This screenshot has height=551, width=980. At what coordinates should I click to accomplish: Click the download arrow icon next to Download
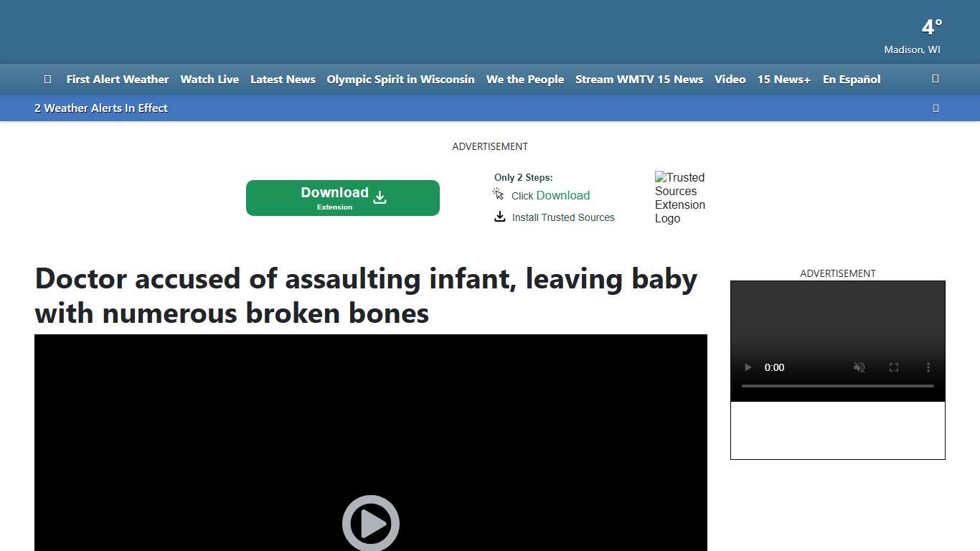[x=380, y=197]
